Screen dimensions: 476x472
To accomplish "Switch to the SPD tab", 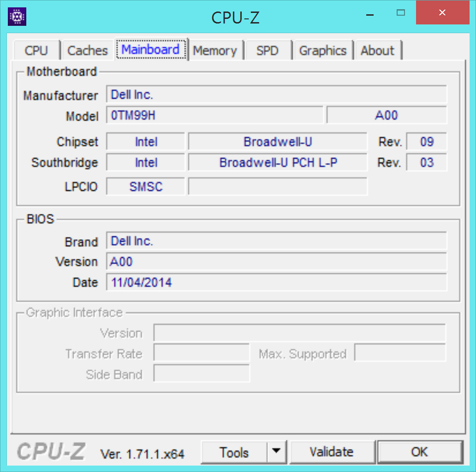I will click(267, 50).
